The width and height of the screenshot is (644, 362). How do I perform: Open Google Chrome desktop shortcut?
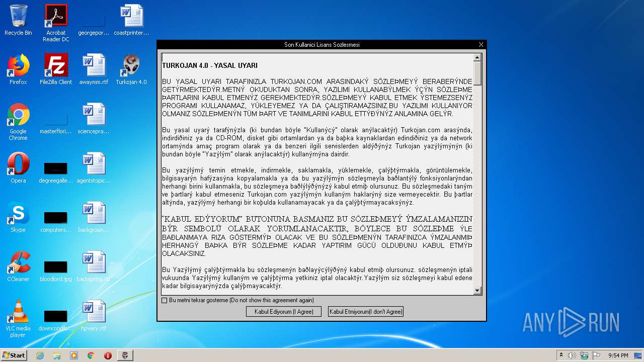[x=18, y=122]
